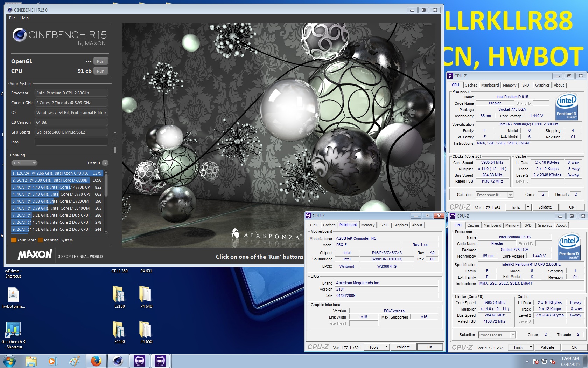Viewport: 588px width, 368px height.
Task: Select ranking row Core i7-3720QM
Action: click(x=57, y=201)
